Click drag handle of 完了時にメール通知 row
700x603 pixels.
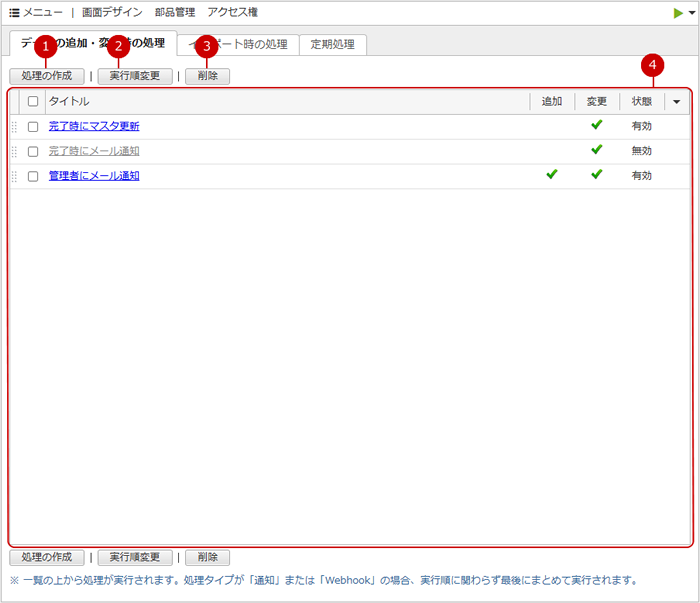[x=14, y=151]
